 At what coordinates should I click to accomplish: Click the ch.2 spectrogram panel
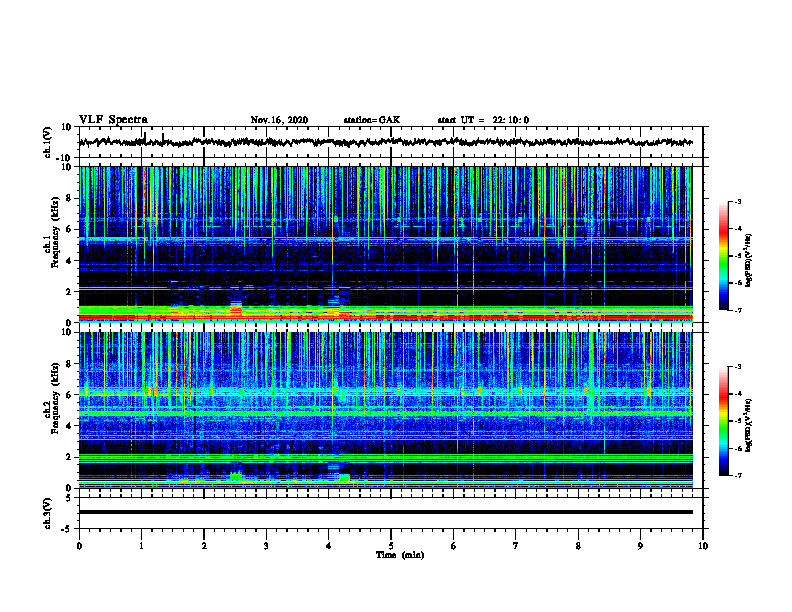coord(385,410)
